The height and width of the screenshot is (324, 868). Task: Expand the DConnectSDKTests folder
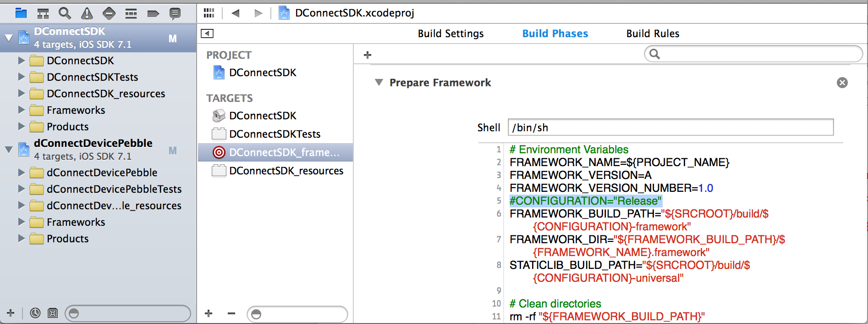click(21, 77)
